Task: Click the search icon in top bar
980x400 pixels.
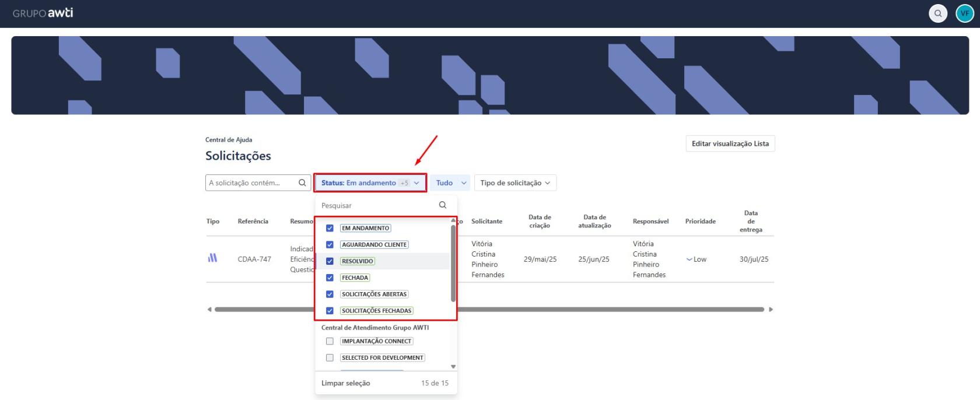Action: [x=937, y=13]
